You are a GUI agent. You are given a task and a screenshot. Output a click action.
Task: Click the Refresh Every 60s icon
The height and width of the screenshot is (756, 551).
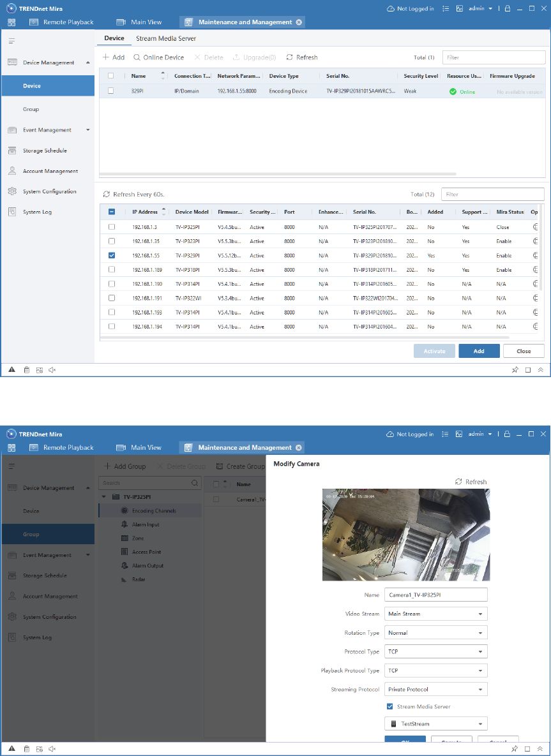coord(107,195)
